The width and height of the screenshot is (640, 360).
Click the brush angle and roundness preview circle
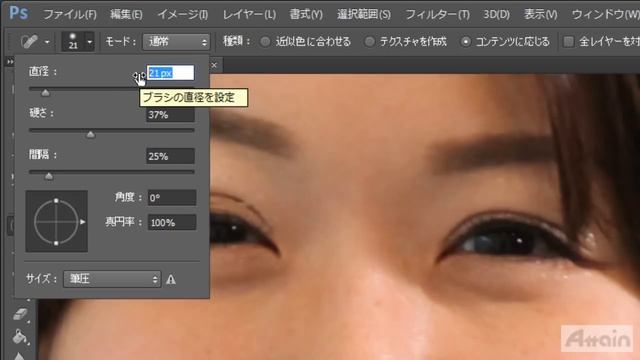point(56,221)
